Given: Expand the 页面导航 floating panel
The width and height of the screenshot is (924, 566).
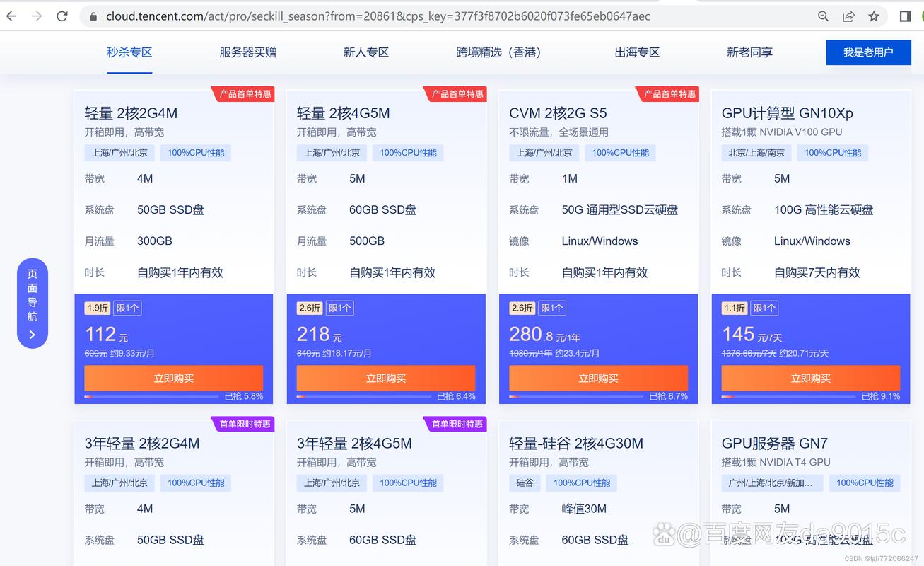Looking at the screenshot, I should [x=33, y=304].
